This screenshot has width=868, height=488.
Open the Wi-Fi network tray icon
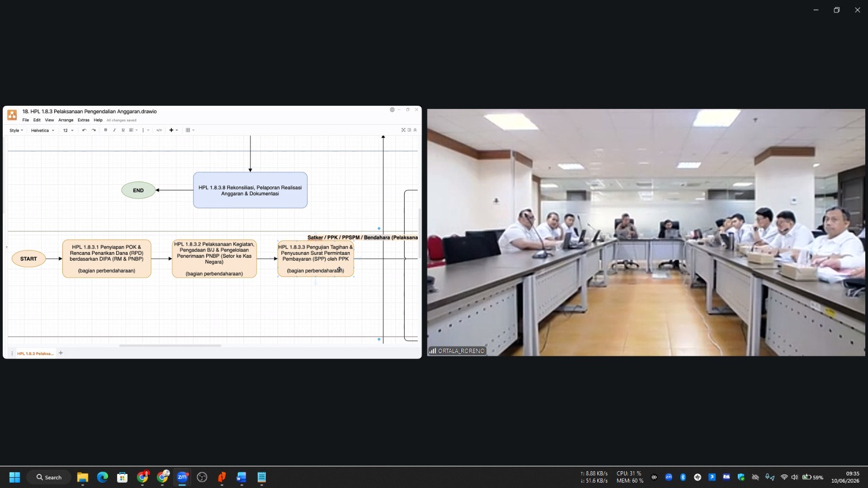[x=784, y=477]
